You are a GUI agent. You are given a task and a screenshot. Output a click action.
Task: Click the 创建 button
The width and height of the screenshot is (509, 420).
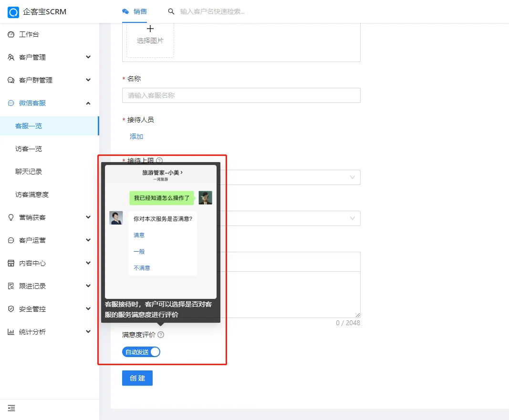(x=137, y=378)
